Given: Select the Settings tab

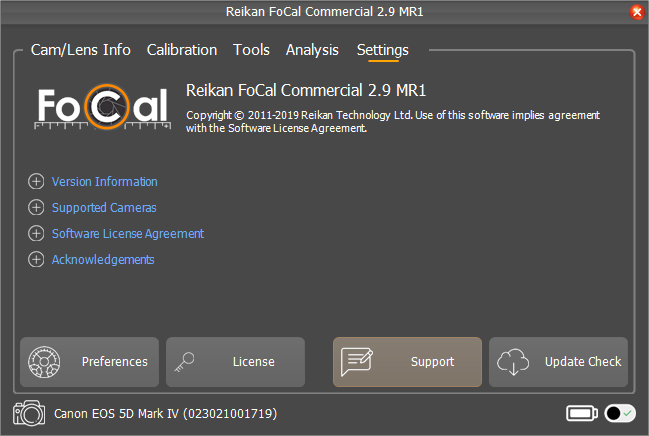Looking at the screenshot, I should pos(383,51).
